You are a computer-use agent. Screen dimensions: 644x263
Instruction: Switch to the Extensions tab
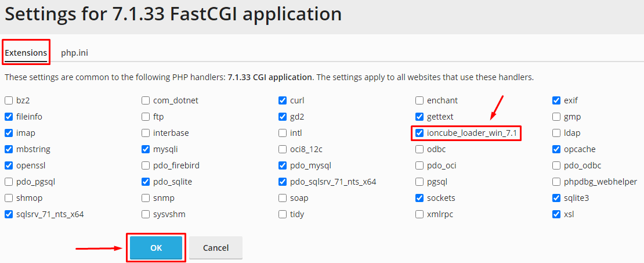coord(26,53)
